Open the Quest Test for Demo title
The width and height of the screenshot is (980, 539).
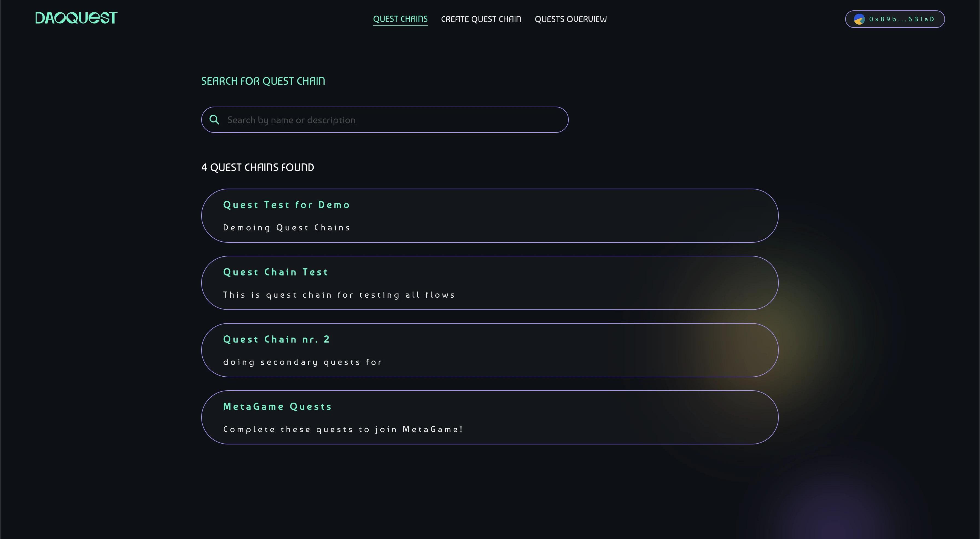click(287, 205)
